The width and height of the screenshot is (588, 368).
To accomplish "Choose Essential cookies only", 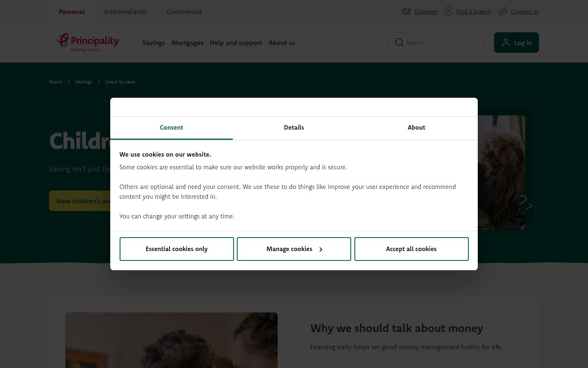I will pyautogui.click(x=177, y=249).
